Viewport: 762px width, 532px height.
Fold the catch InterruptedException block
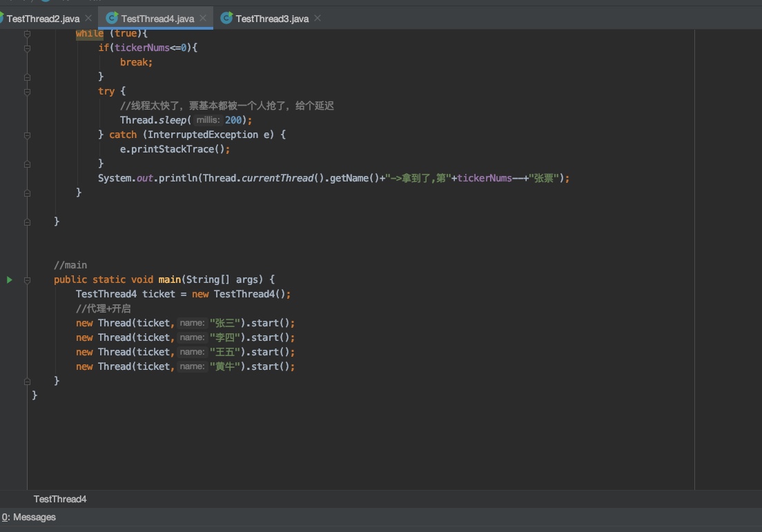tap(27, 135)
